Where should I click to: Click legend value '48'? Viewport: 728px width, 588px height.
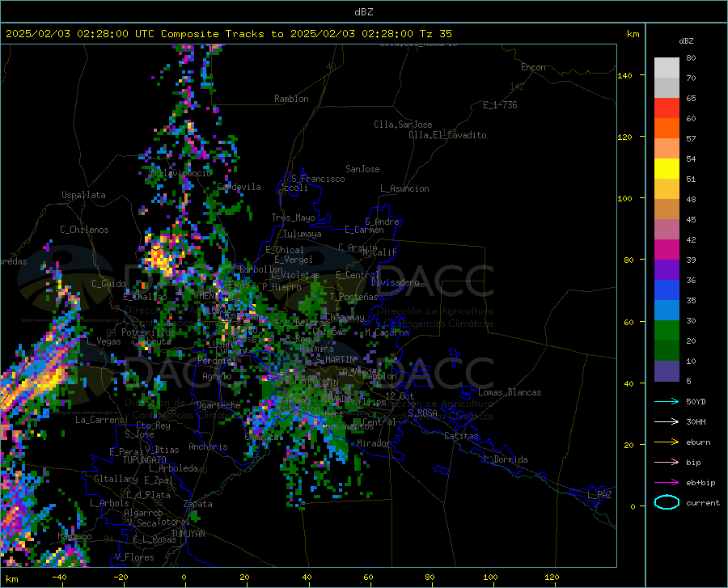pos(691,200)
